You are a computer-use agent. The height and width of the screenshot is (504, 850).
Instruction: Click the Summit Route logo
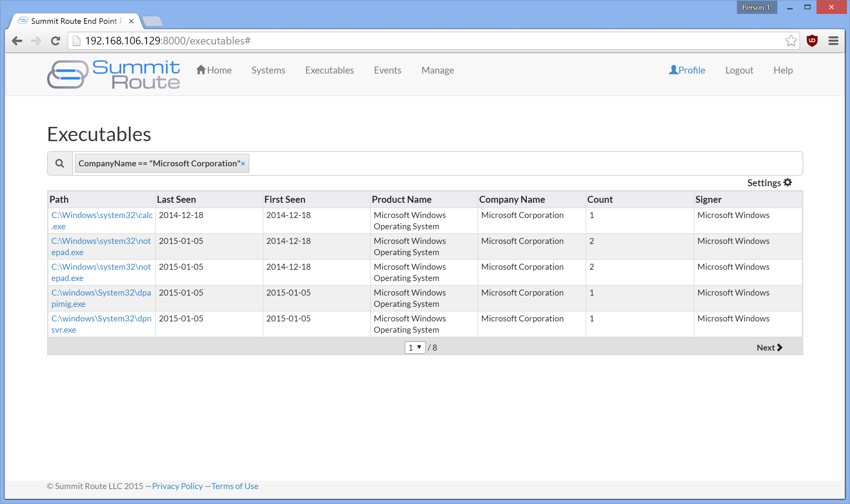[x=113, y=74]
